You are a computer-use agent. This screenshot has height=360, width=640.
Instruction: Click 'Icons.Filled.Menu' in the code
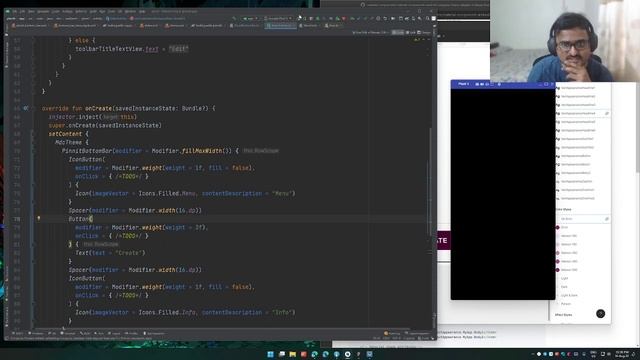coord(167,193)
